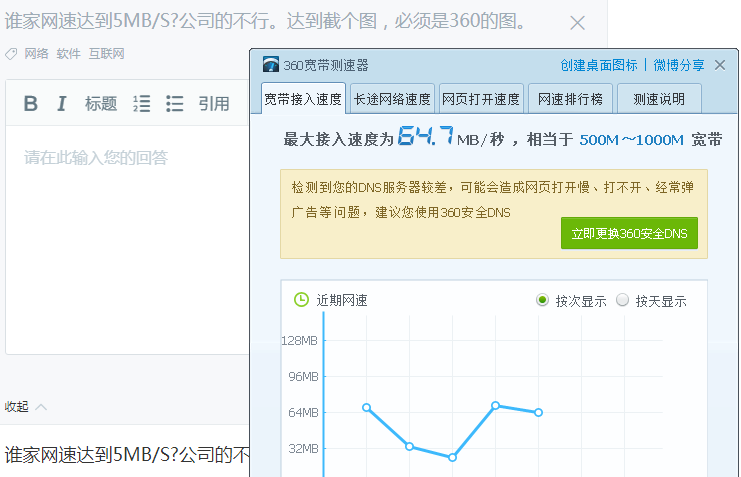This screenshot has width=741, height=477.
Task: Toggle bold formatting in the answer editor
Action: (31, 103)
